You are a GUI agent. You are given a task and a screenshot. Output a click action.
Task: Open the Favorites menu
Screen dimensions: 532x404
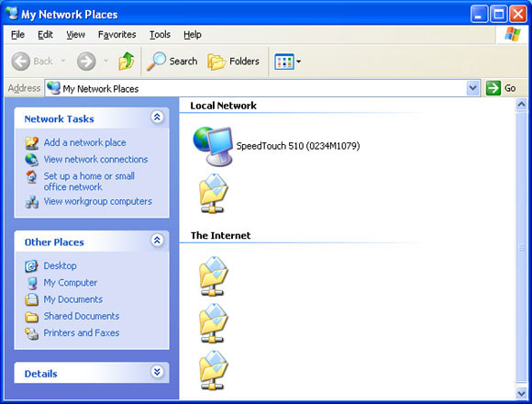tap(116, 35)
